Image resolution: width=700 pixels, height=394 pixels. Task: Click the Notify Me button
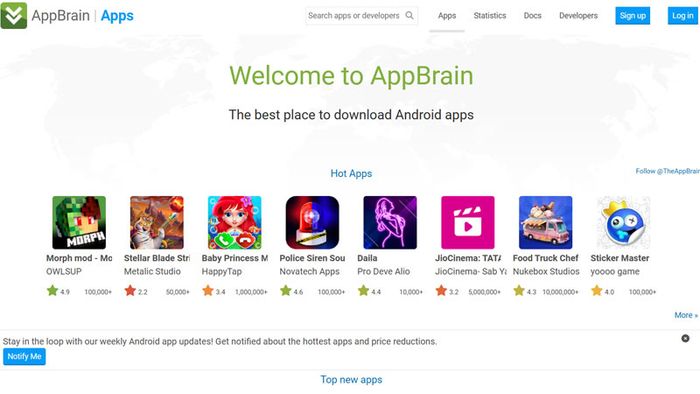coord(25,357)
